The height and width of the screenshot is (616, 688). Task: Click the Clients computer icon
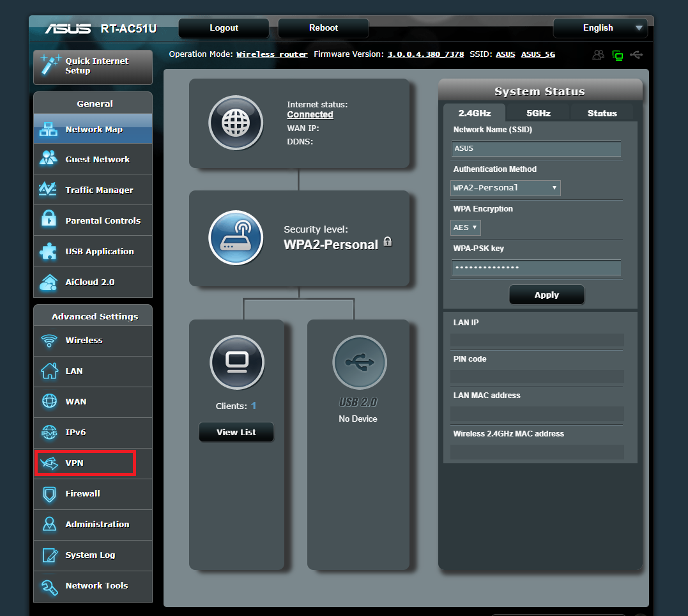tap(236, 362)
